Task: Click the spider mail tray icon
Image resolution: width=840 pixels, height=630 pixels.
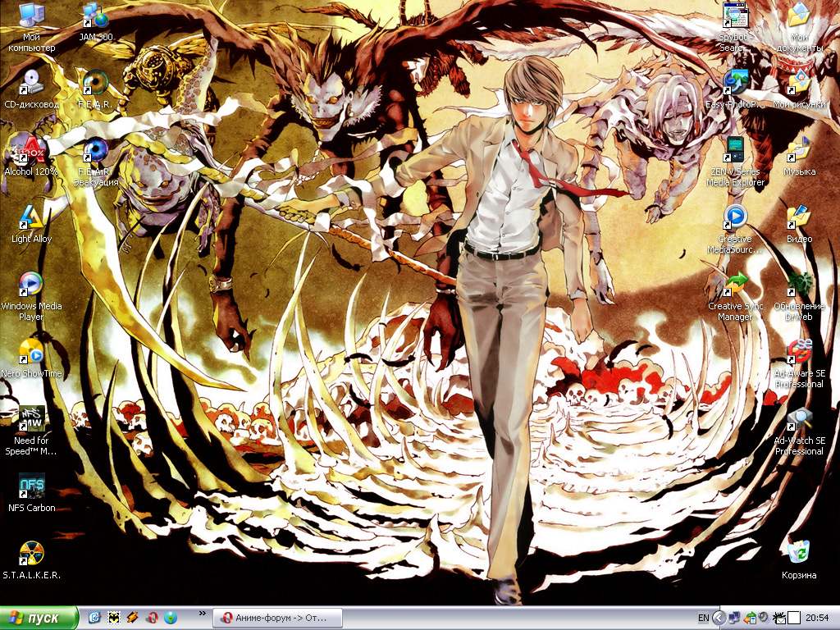Action: [779, 619]
